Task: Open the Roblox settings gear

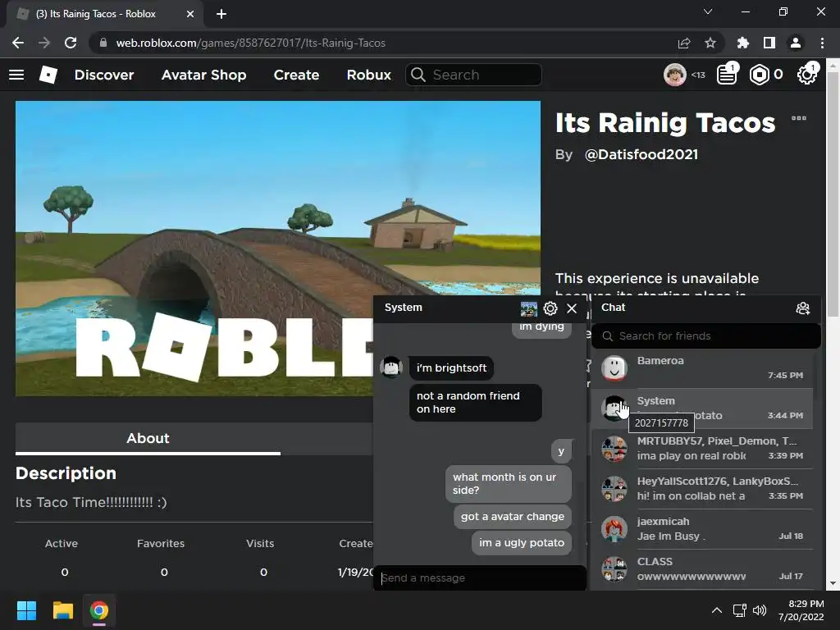Action: tap(807, 75)
